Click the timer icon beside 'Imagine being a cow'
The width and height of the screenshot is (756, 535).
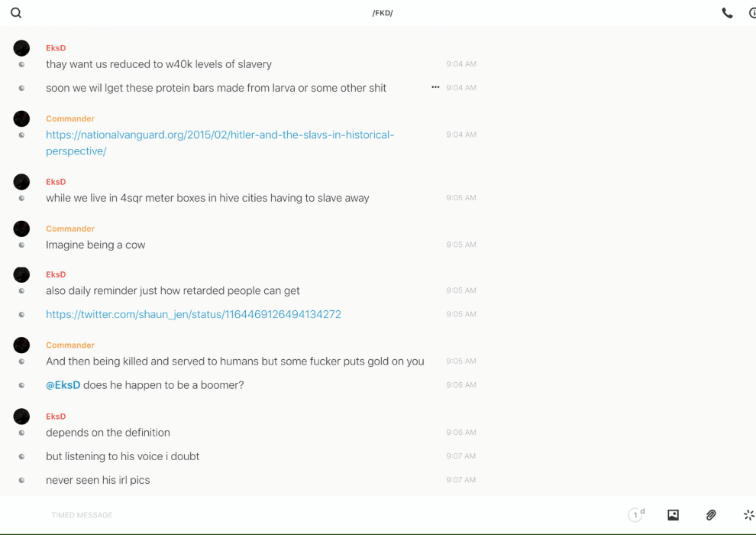(21, 245)
